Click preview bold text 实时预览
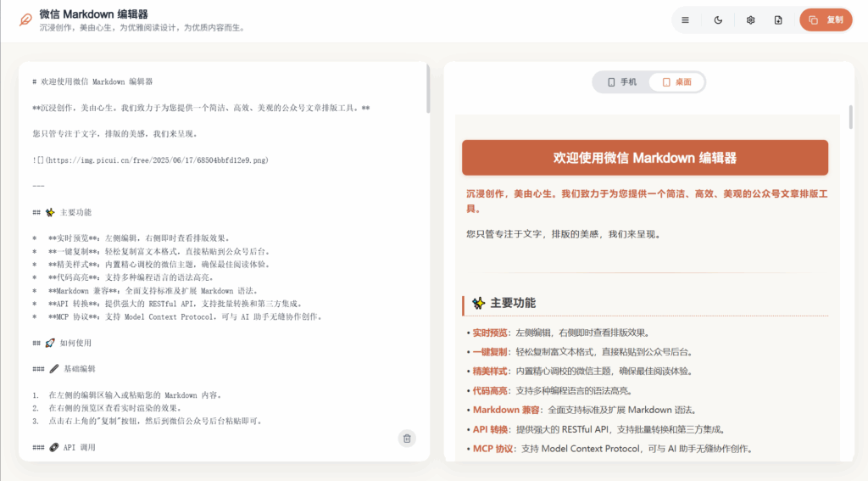Image resolution: width=868 pixels, height=481 pixels. (x=490, y=333)
